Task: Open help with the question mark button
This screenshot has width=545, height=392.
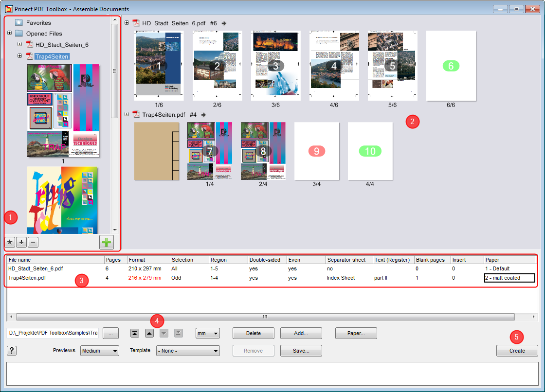Action: tap(12, 351)
